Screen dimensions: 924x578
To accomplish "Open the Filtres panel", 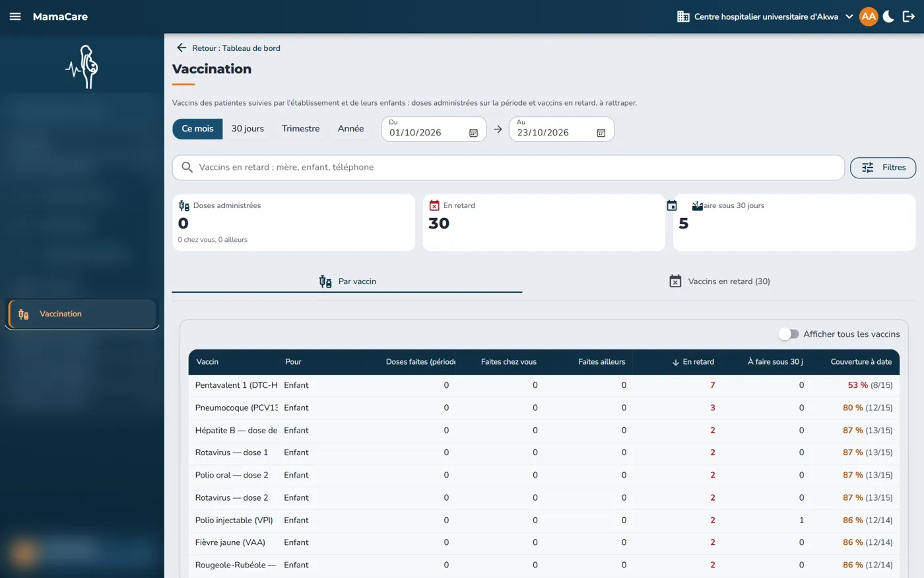I will click(x=882, y=168).
